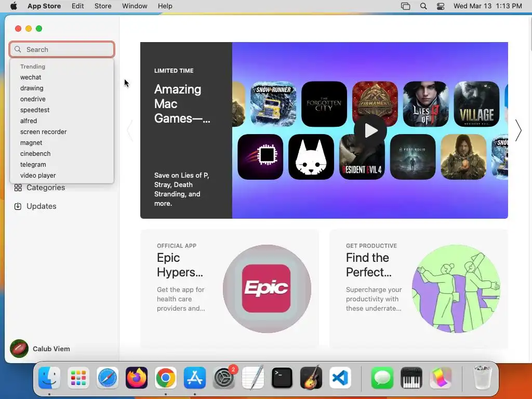This screenshot has height=399, width=532.
Task: Click App Store icon in the Dock
Action: (x=195, y=378)
